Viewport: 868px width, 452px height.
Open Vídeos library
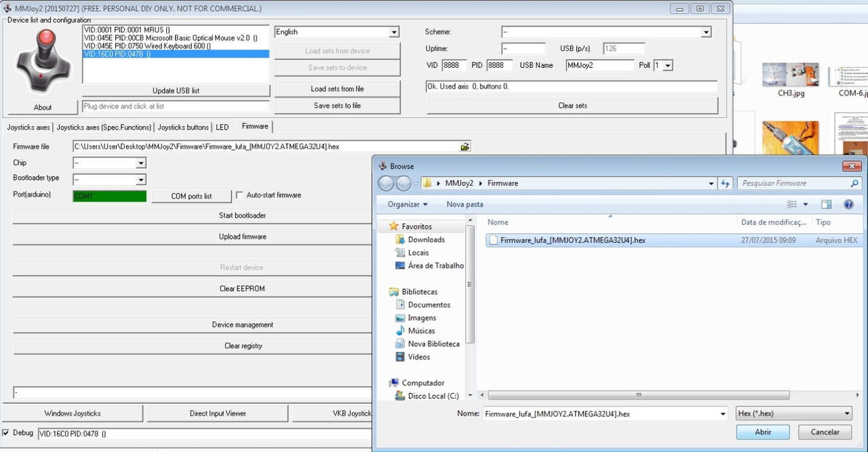tap(418, 356)
